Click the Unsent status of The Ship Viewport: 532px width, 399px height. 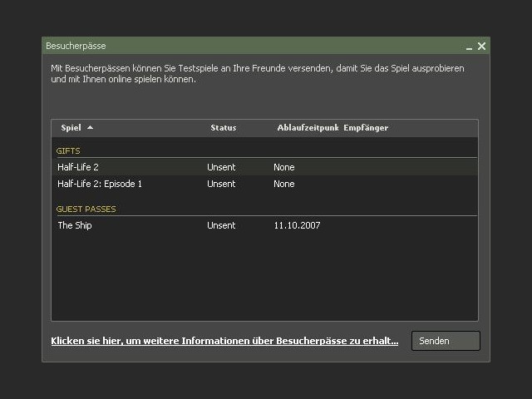coord(221,225)
